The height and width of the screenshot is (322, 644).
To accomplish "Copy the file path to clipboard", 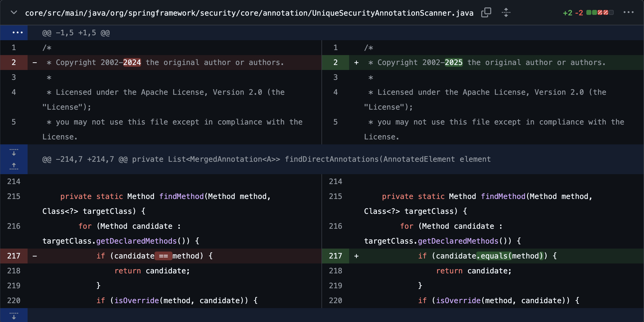I will [x=486, y=12].
